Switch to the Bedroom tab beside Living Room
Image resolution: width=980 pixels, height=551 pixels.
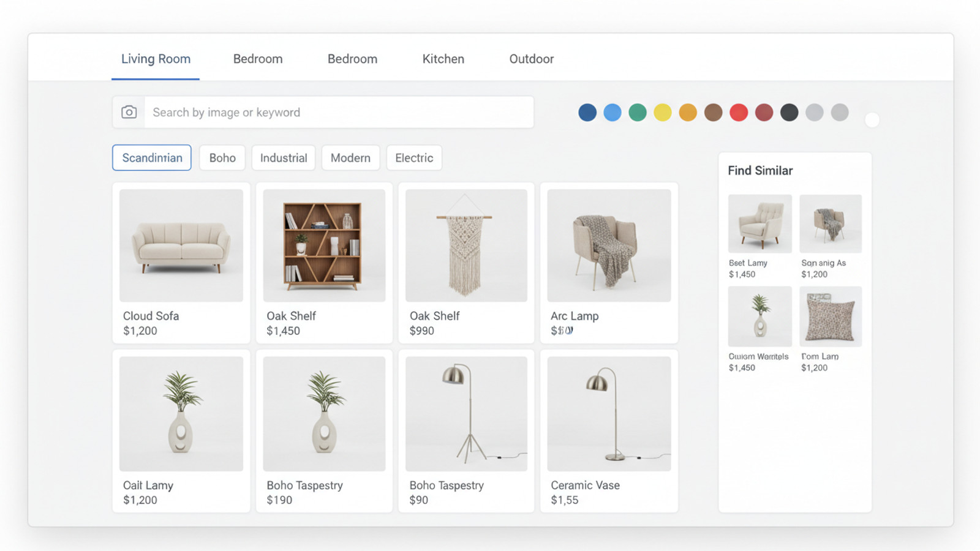258,59
